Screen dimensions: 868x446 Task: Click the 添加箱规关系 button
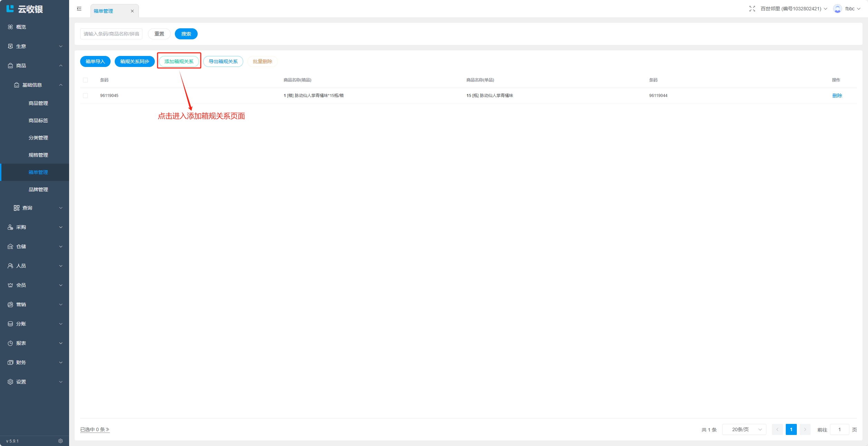click(x=179, y=61)
